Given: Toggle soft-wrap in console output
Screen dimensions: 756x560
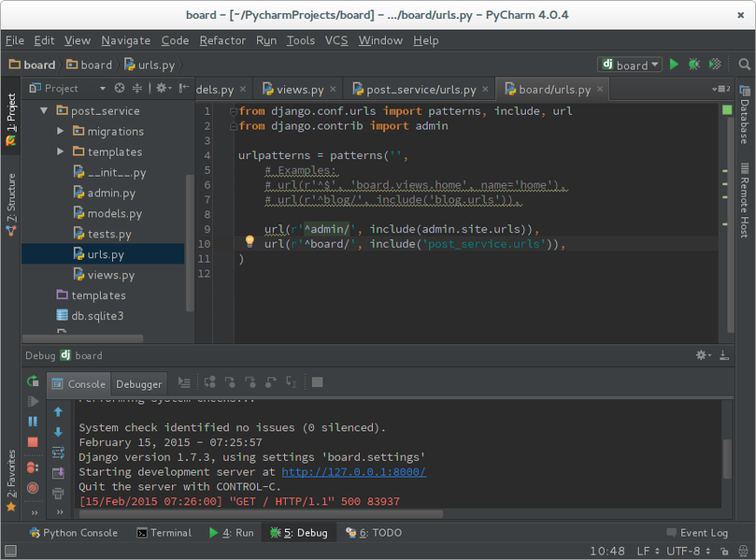Looking at the screenshot, I should (58, 452).
